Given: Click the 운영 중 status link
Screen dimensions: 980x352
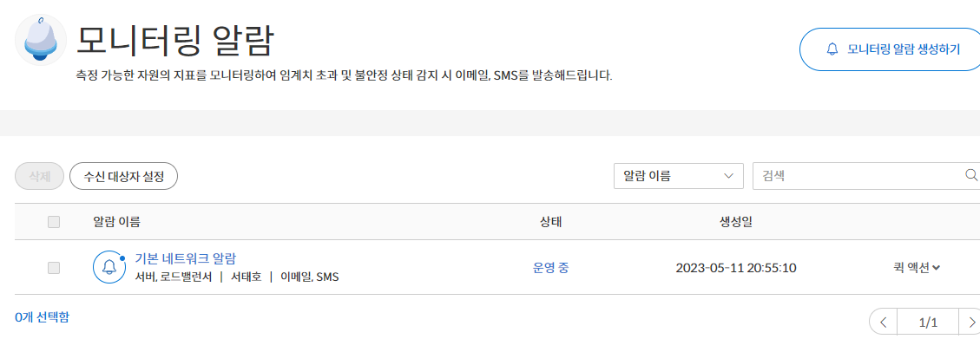Looking at the screenshot, I should [x=550, y=268].
